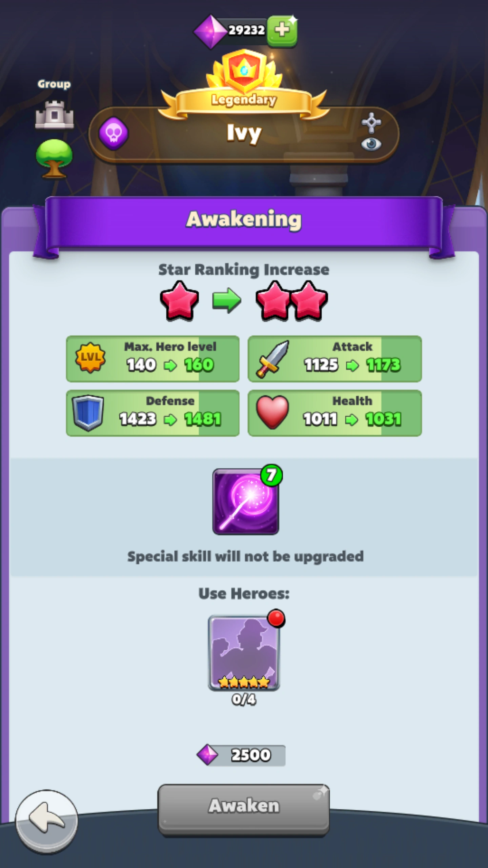Click the Max. Hero level stat panel
The width and height of the screenshot is (488, 868).
[x=153, y=359]
